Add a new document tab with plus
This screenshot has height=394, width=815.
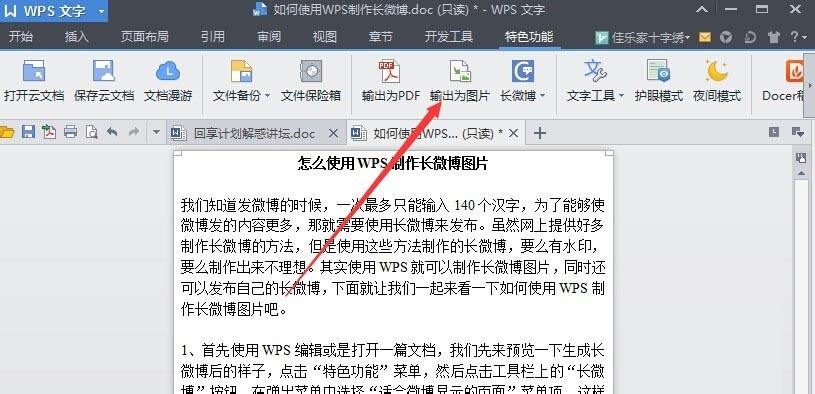coord(540,134)
